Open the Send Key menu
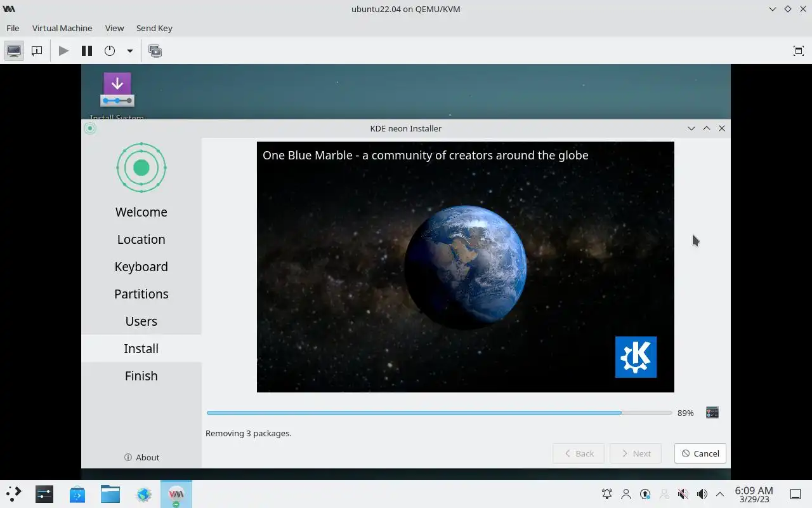Image resolution: width=812 pixels, height=508 pixels. click(154, 28)
